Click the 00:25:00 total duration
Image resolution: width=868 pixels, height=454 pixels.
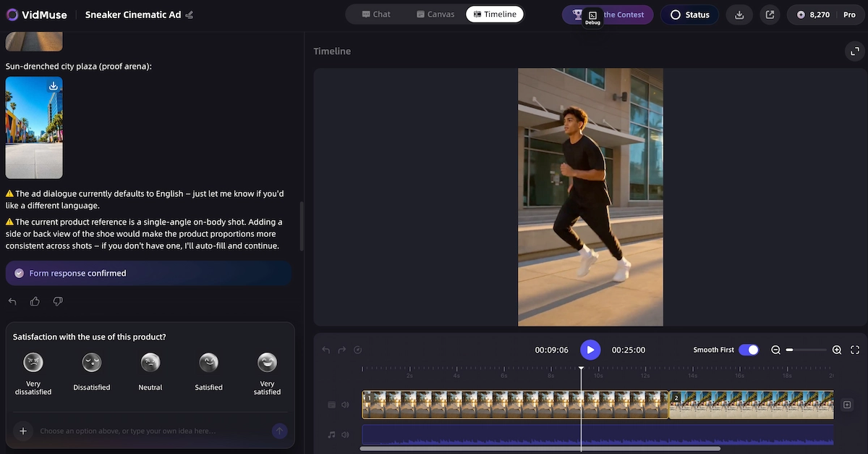pos(629,350)
